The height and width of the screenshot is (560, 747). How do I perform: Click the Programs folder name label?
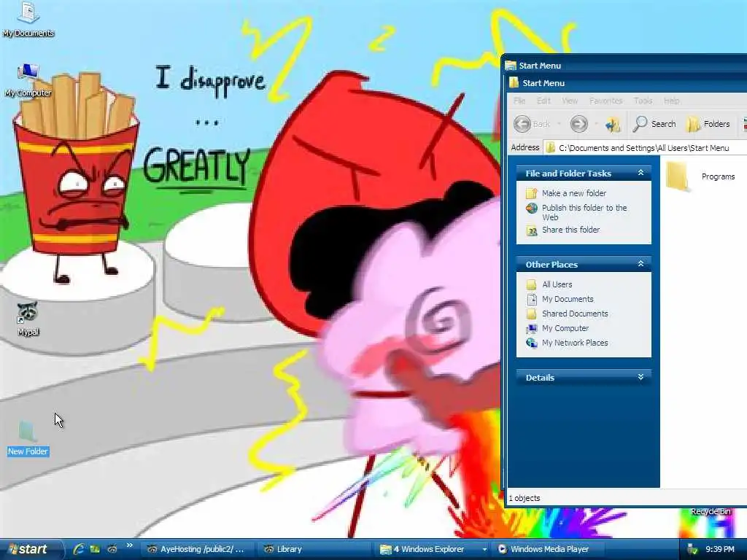tap(718, 176)
